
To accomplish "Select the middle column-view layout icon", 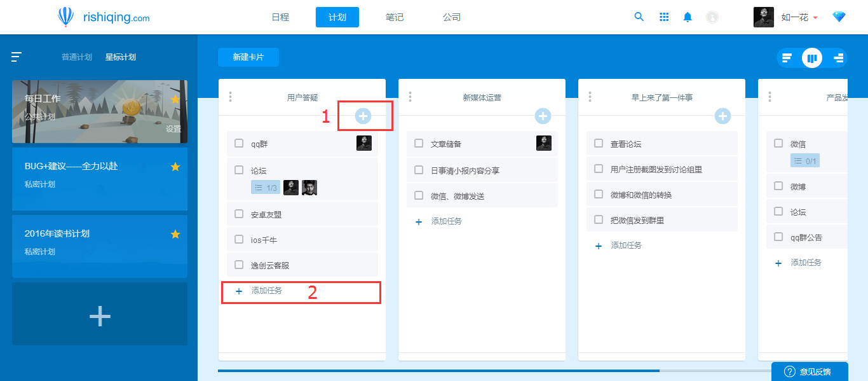I will coord(812,57).
